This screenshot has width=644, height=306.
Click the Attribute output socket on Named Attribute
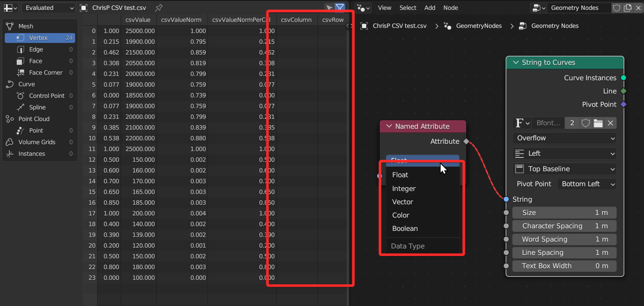[x=466, y=141]
